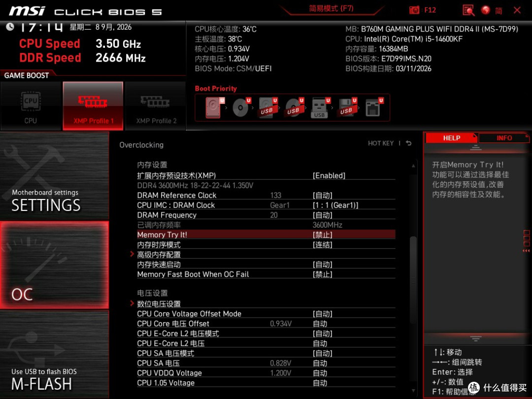The height and width of the screenshot is (399, 532).
Task: Click the scroll-up arrow of settings list
Action: [x=413, y=166]
